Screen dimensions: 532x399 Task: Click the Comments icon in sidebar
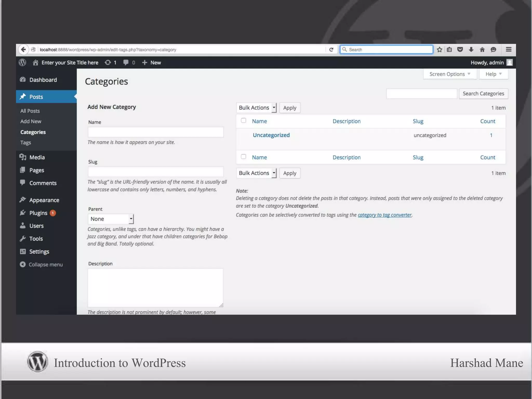tap(23, 183)
